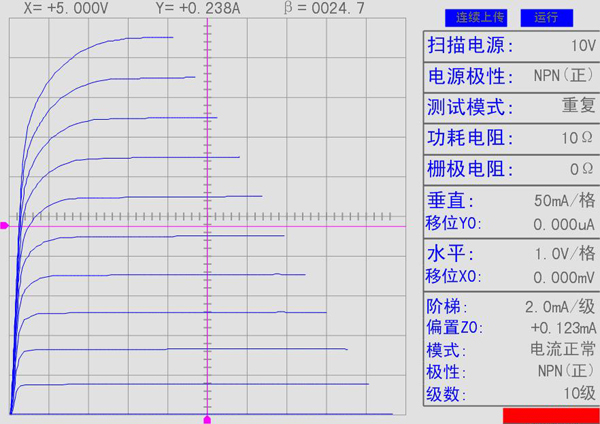This screenshot has height=424, width=600.
Task: Select the 阶梯 2.0mA/级 step setting
Action: 511,306
